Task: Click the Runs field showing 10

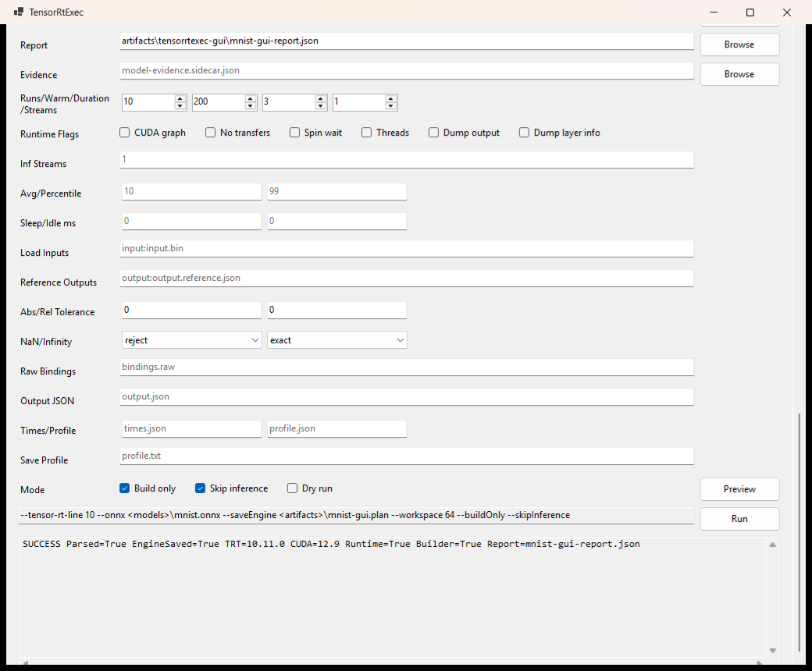Action: (148, 102)
